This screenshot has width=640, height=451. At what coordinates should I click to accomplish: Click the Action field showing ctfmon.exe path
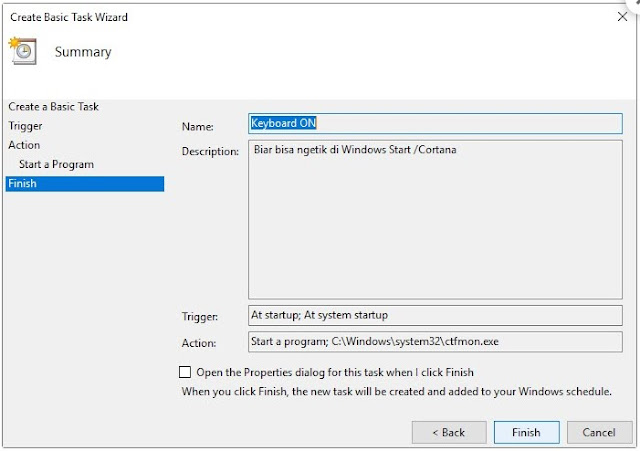pyautogui.click(x=435, y=342)
